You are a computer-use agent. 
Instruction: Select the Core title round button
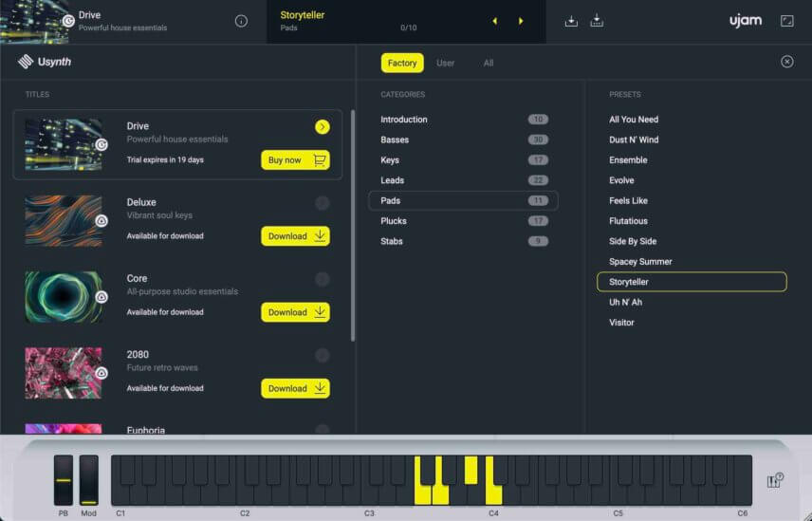[323, 279]
